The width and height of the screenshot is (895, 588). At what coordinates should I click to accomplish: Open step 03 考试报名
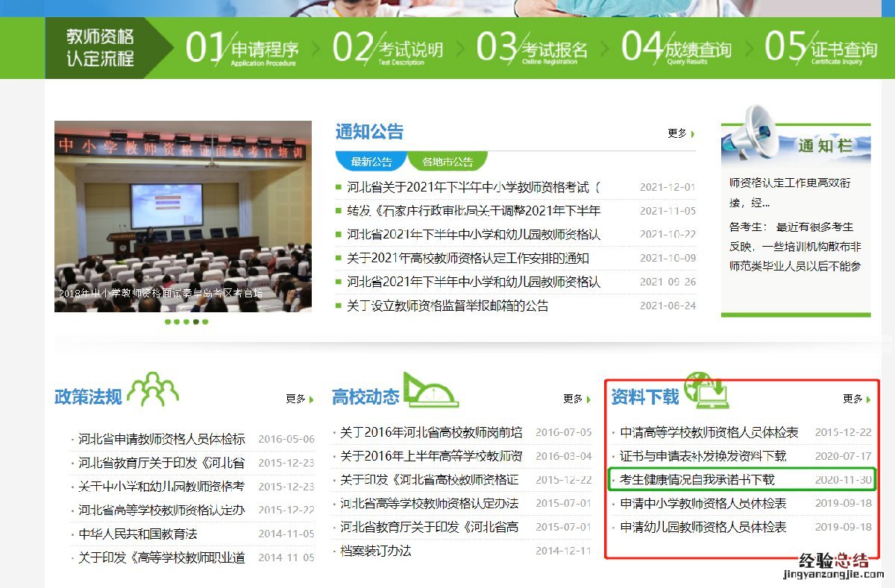[533, 48]
